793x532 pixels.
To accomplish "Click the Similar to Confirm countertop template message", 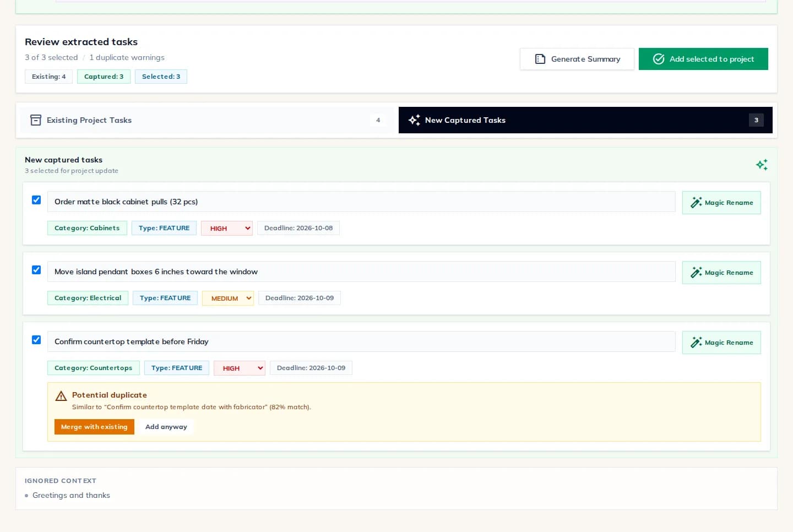I will (192, 407).
